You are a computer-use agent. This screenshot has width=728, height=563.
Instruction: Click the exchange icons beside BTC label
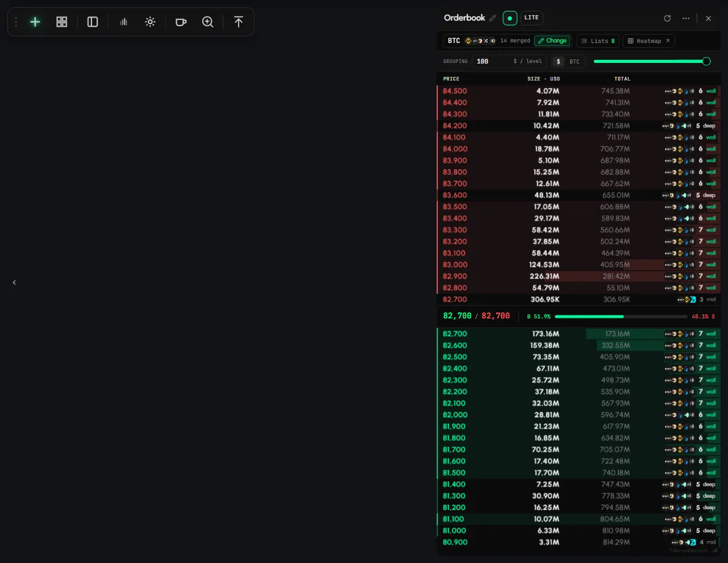click(480, 41)
